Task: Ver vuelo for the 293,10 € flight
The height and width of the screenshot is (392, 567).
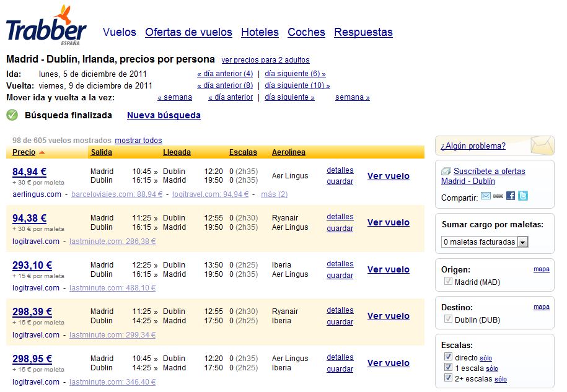Action: (x=389, y=269)
